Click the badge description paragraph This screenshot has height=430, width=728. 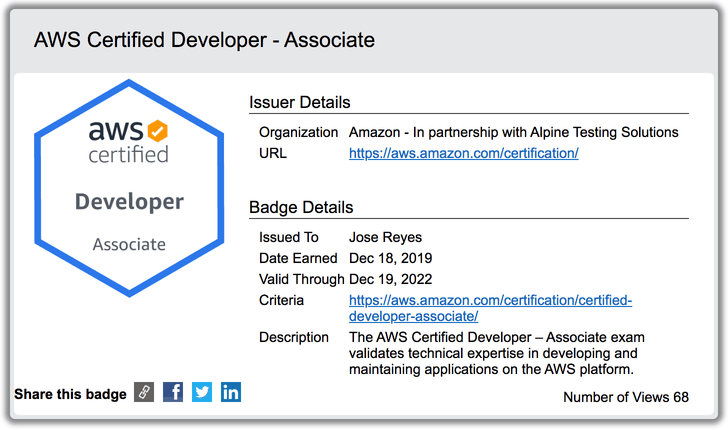(x=497, y=353)
